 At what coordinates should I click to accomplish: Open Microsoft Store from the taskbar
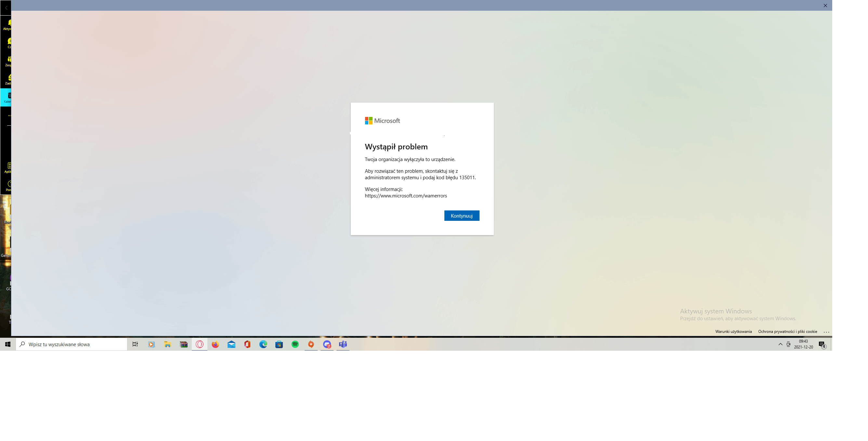[279, 344]
